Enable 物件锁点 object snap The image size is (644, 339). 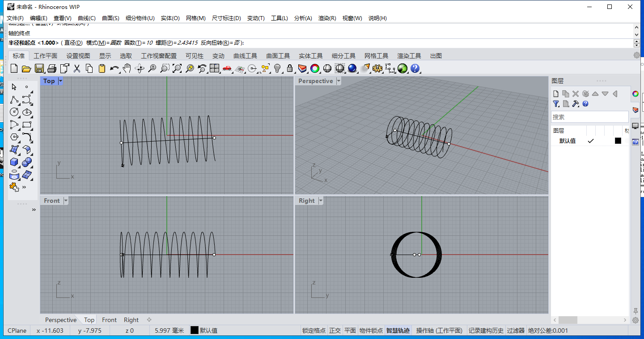click(371, 331)
